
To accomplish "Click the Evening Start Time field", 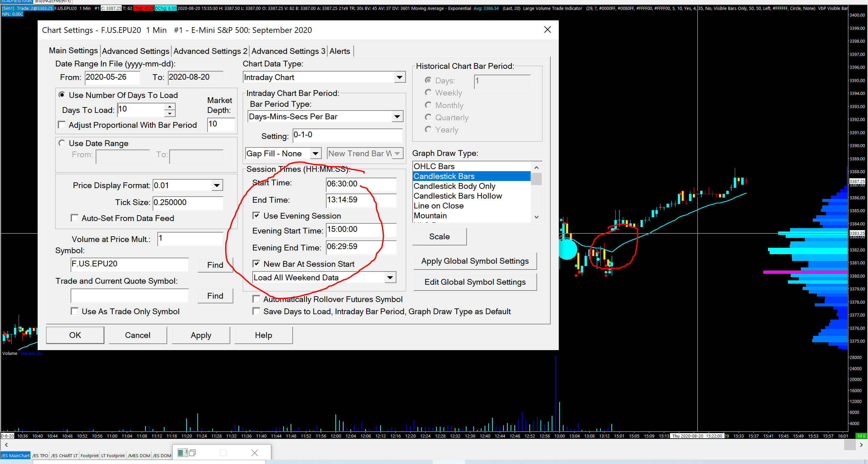I will (x=360, y=230).
